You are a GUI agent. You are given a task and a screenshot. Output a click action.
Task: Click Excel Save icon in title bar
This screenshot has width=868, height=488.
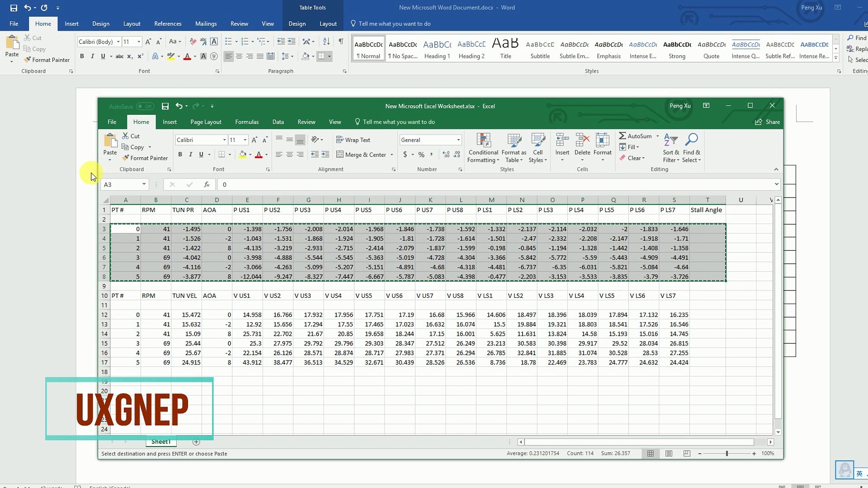165,106
